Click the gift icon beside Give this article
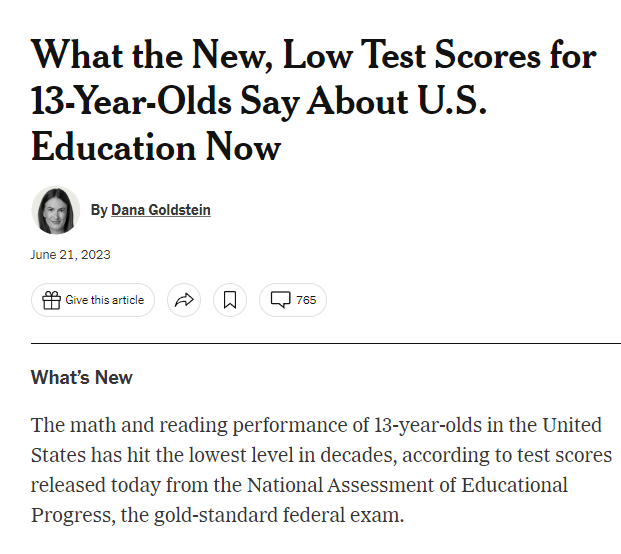The height and width of the screenshot is (554, 621). click(51, 300)
